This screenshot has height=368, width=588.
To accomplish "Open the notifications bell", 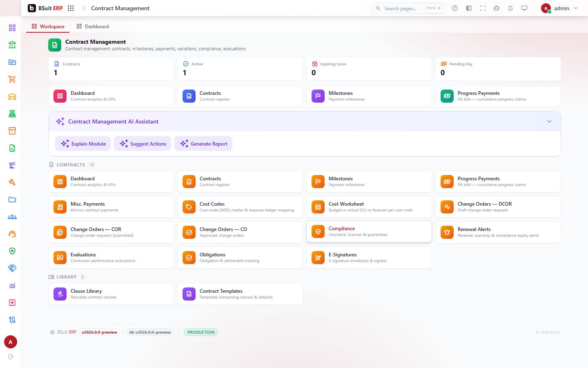I will pos(510,8).
